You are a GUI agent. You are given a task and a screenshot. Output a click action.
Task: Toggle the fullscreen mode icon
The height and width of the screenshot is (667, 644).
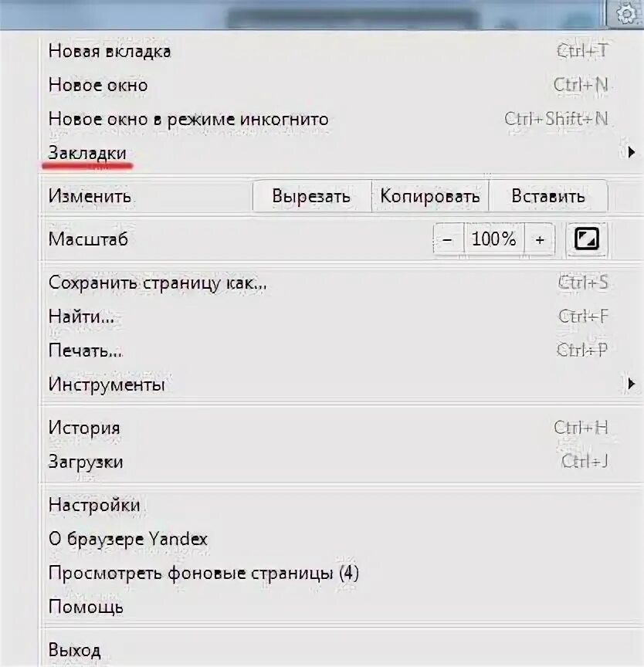(587, 239)
